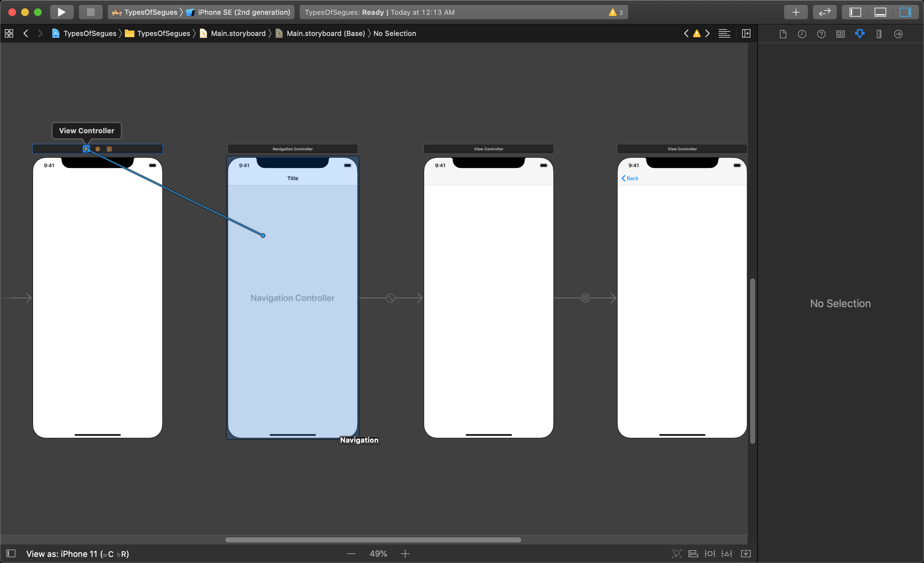Viewport: 924px width, 563px height.
Task: Click the Issues warning icon in toolbar
Action: [613, 12]
